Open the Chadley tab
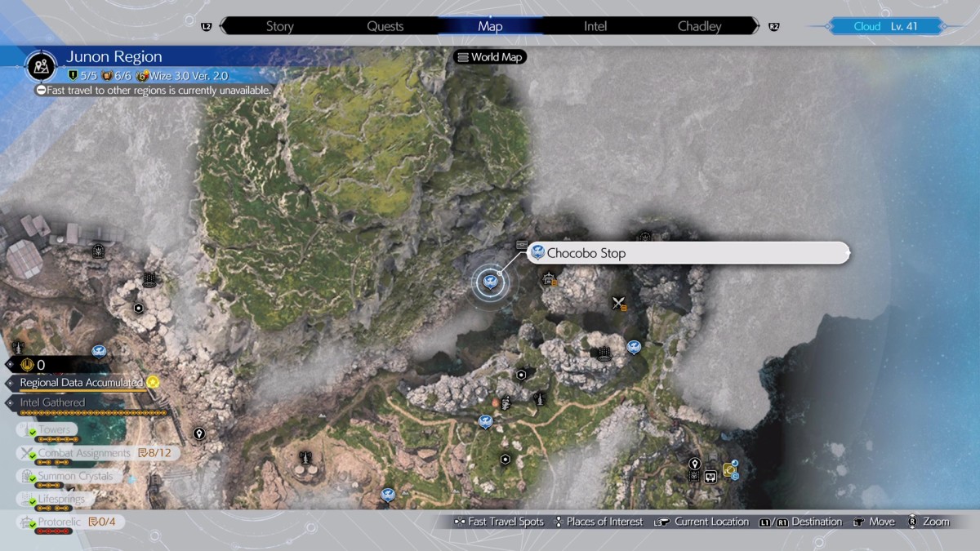The height and width of the screenshot is (551, 980). [700, 26]
